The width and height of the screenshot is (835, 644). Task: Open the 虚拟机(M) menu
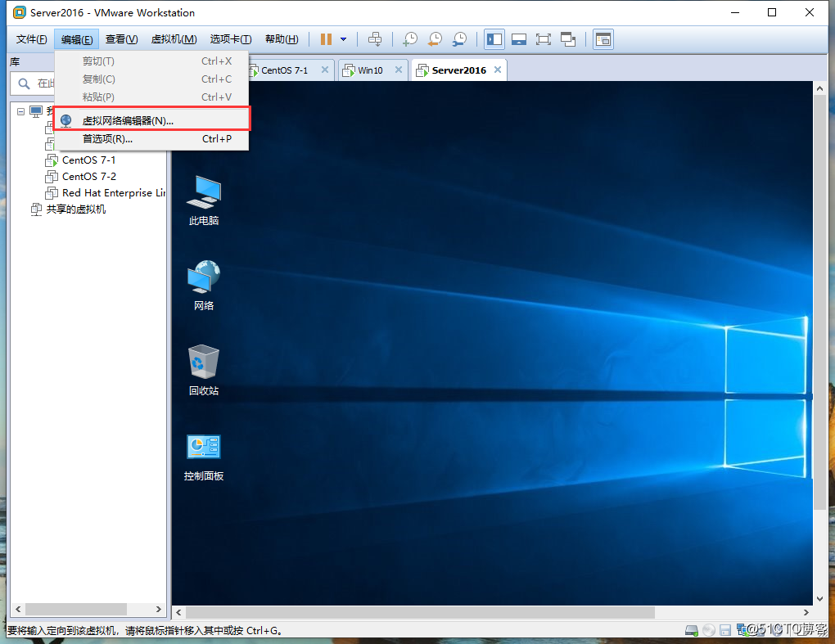click(174, 39)
